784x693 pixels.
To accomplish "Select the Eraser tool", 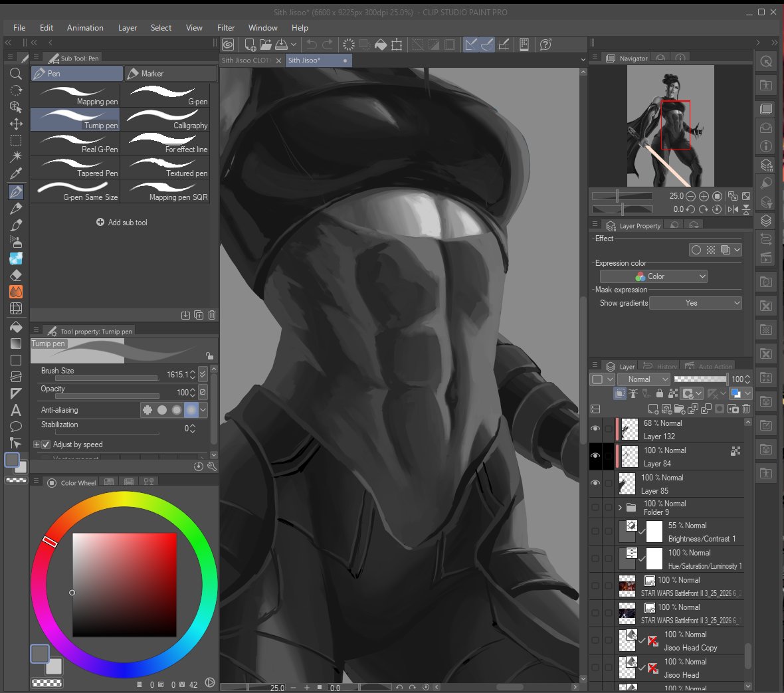I will tap(15, 275).
